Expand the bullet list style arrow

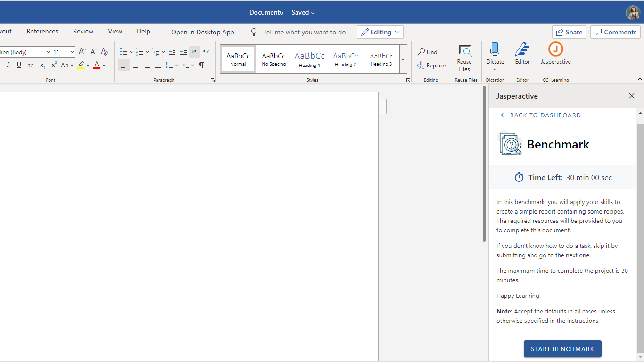coord(131,52)
